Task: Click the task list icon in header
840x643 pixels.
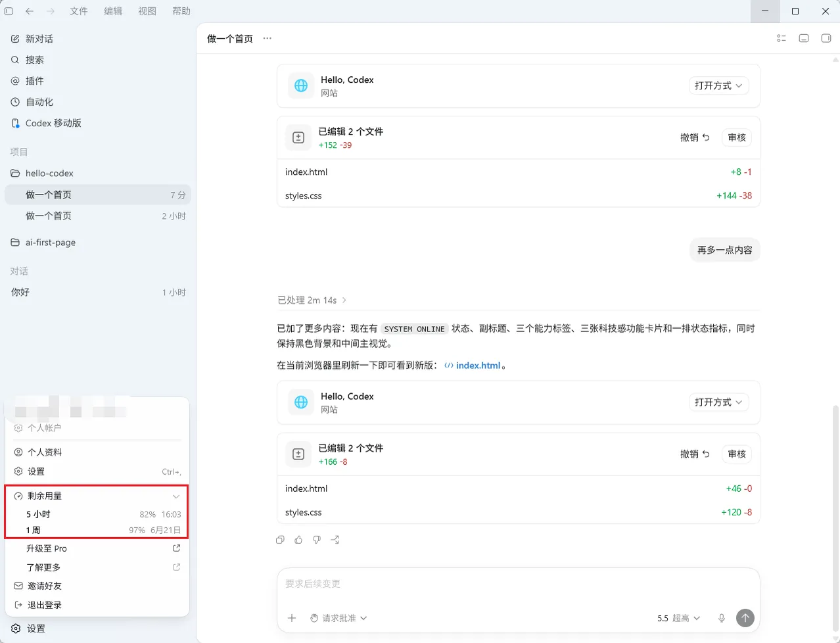Action: (x=782, y=38)
